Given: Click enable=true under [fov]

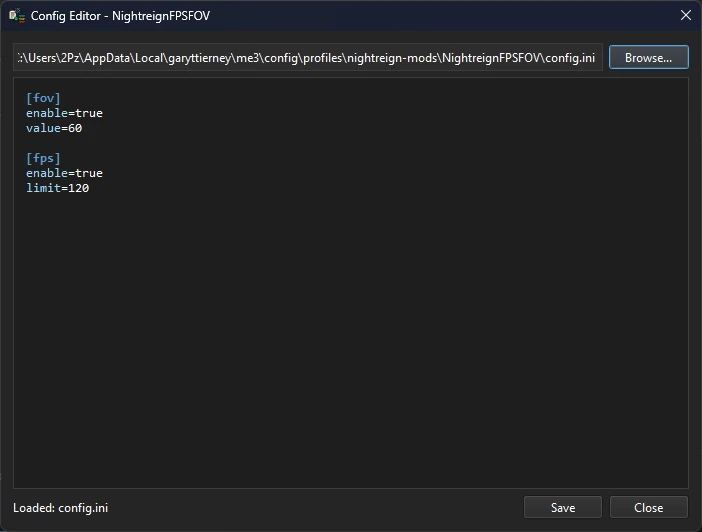Looking at the screenshot, I should pyautogui.click(x=64, y=113).
